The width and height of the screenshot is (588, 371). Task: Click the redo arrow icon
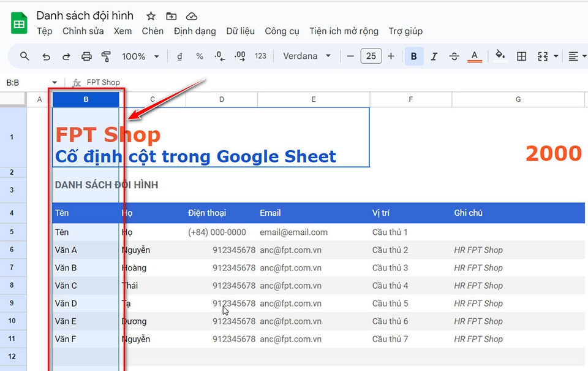click(x=66, y=56)
